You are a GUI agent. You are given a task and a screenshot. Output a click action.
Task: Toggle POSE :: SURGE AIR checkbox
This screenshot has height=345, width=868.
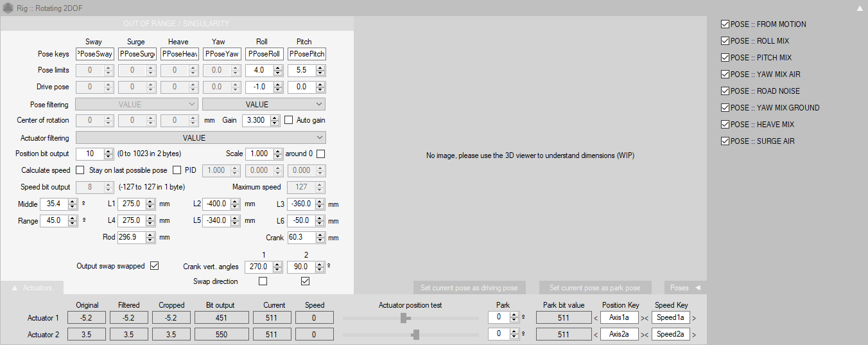pos(725,141)
